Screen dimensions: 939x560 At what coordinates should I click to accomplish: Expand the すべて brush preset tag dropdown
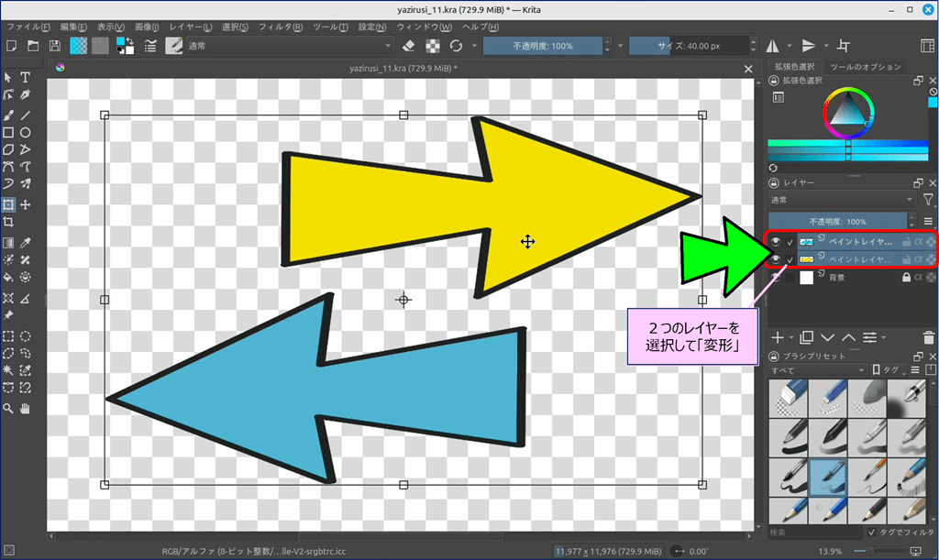coord(817,370)
